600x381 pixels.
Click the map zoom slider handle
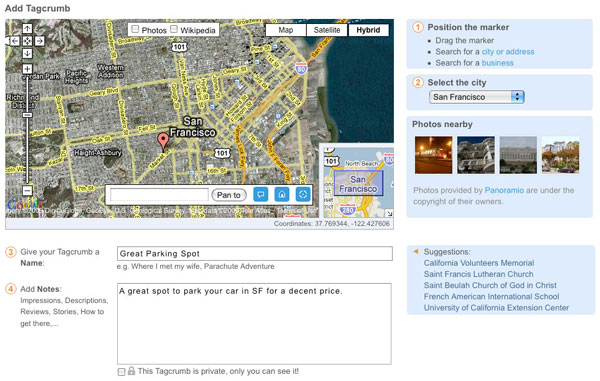(27, 115)
